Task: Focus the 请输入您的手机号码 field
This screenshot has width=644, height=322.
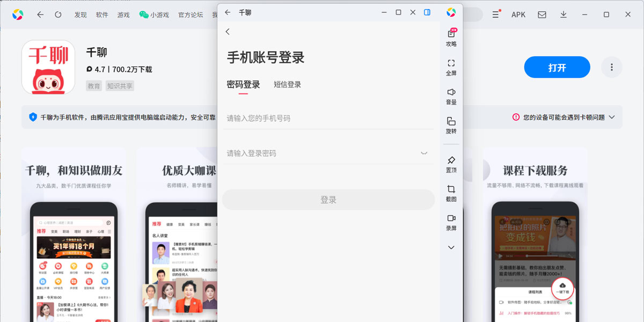Action: (x=328, y=118)
